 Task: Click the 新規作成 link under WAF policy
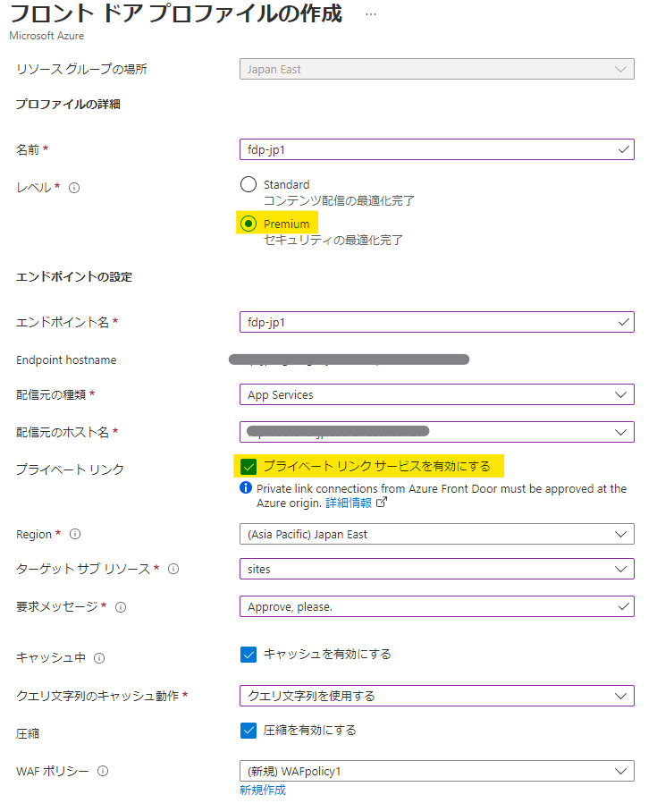[x=262, y=791]
